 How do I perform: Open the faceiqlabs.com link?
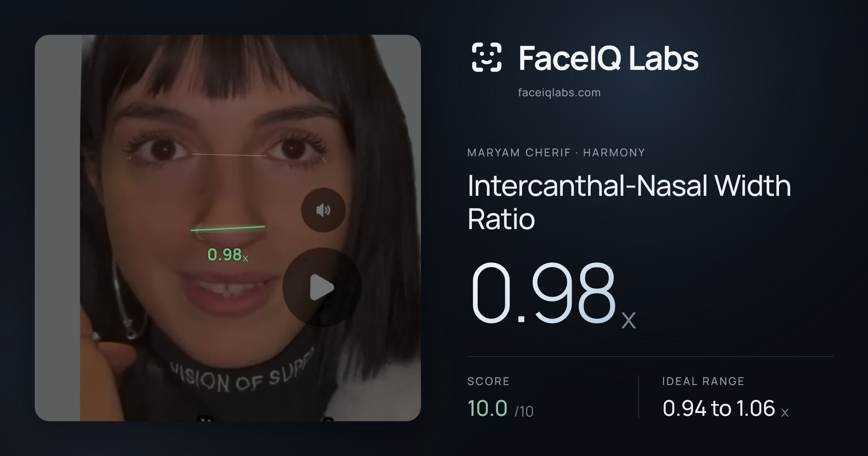pyautogui.click(x=559, y=93)
